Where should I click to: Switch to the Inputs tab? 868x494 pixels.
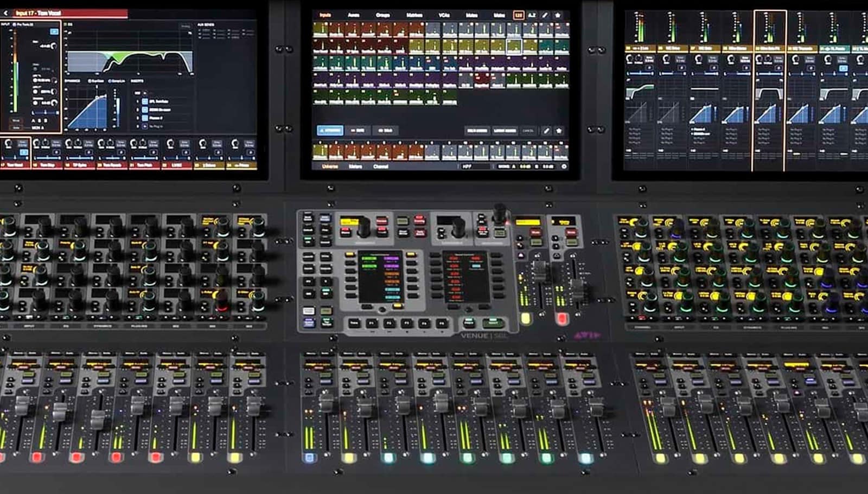(325, 15)
